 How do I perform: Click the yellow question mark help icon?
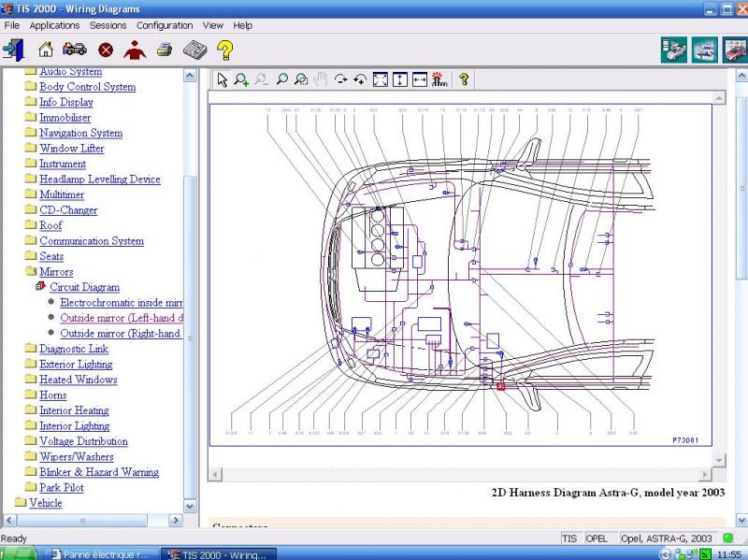click(224, 50)
